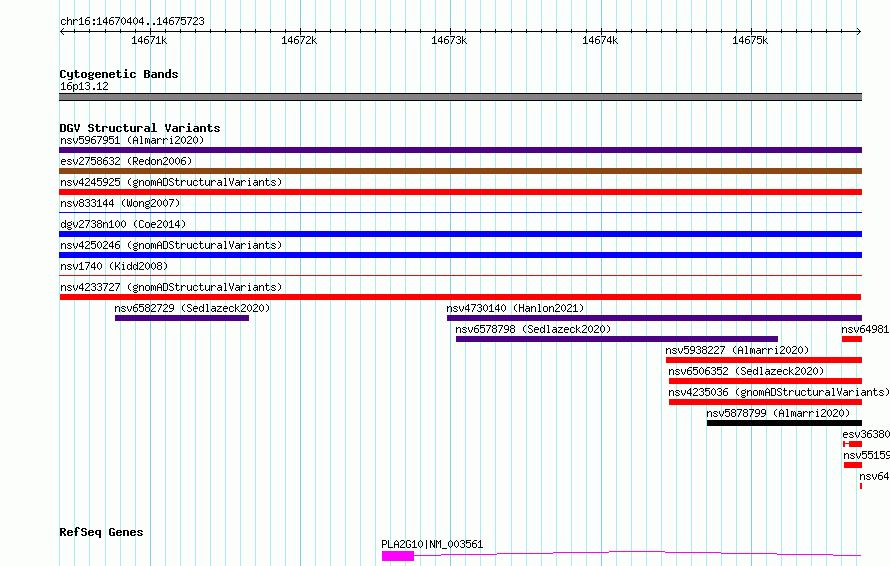Select the esv2758632 (Redon2006) brown bar
This screenshot has height=566, width=890.
point(460,171)
